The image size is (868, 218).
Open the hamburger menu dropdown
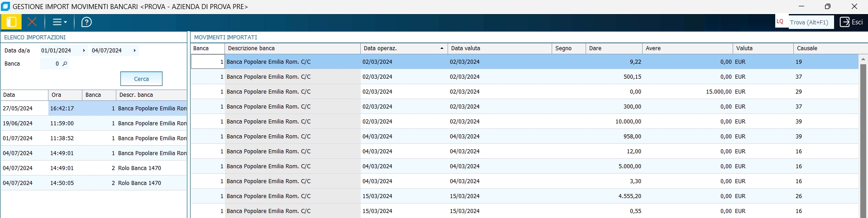pos(60,22)
